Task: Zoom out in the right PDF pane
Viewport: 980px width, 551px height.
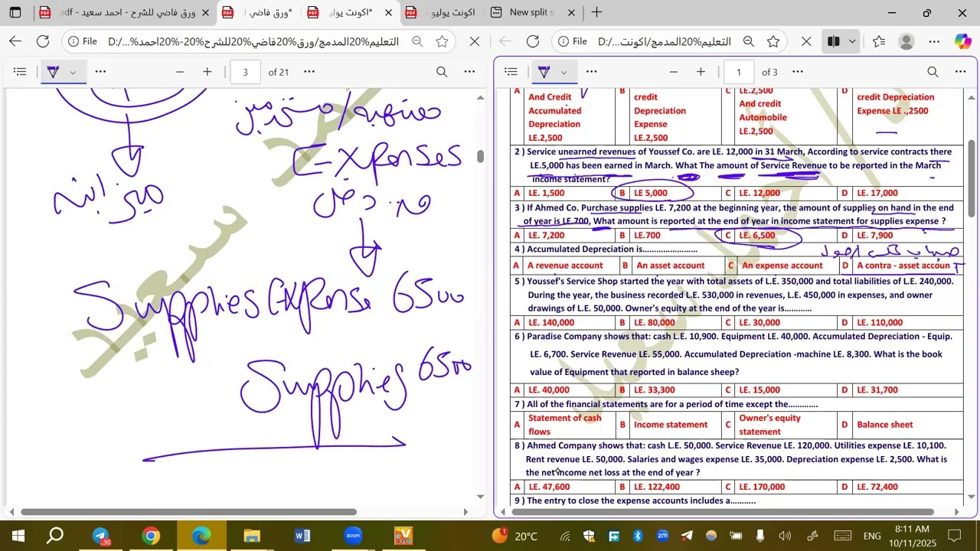Action: click(674, 72)
